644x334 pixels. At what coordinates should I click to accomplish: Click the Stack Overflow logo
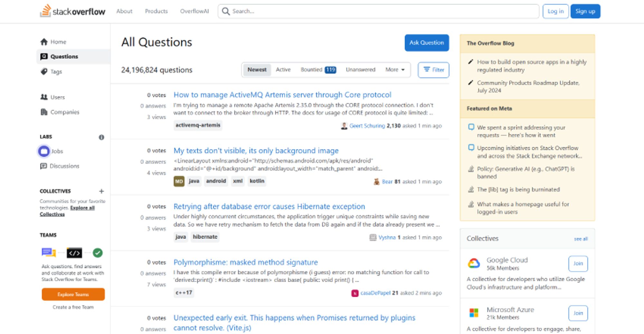pyautogui.click(x=72, y=11)
